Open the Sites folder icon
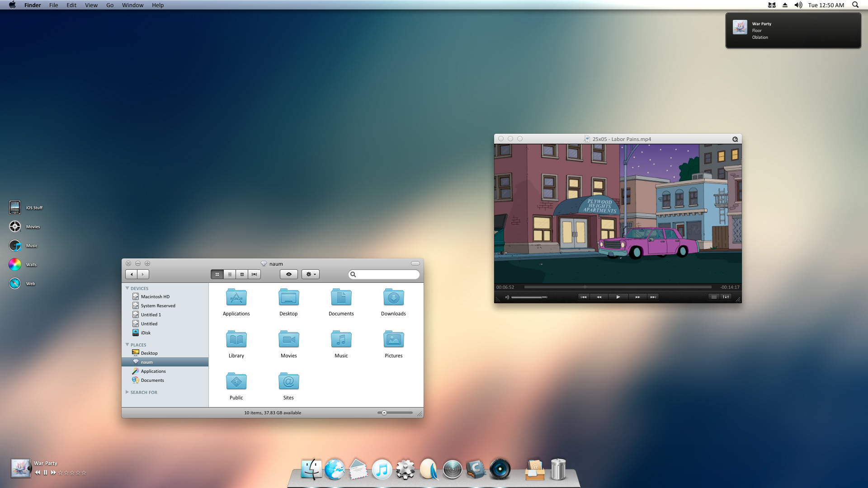The width and height of the screenshot is (868, 488). point(288,381)
